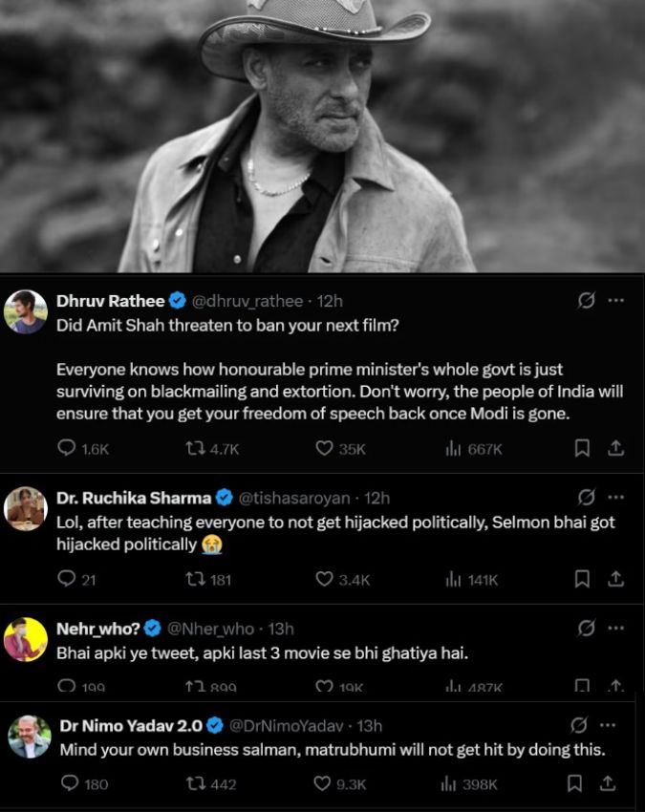Open Nehr_who? profile avatar
This screenshot has width=645, height=812.
pos(26,639)
